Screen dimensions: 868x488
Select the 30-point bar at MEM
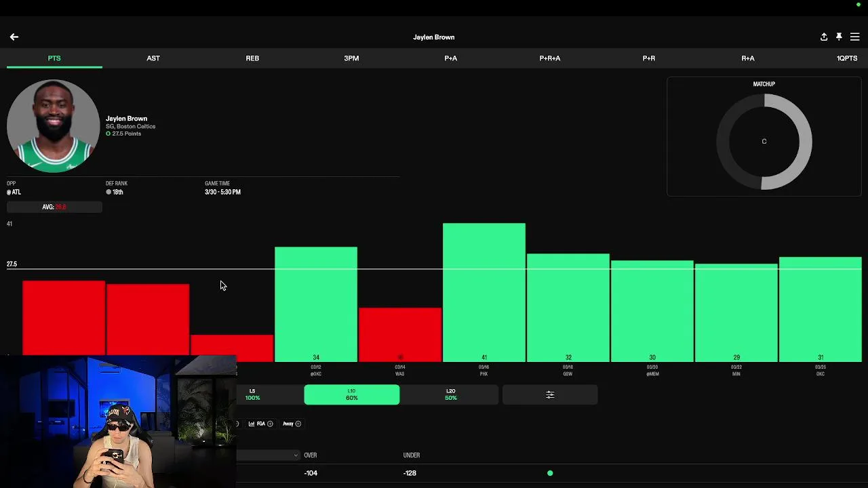(652, 311)
